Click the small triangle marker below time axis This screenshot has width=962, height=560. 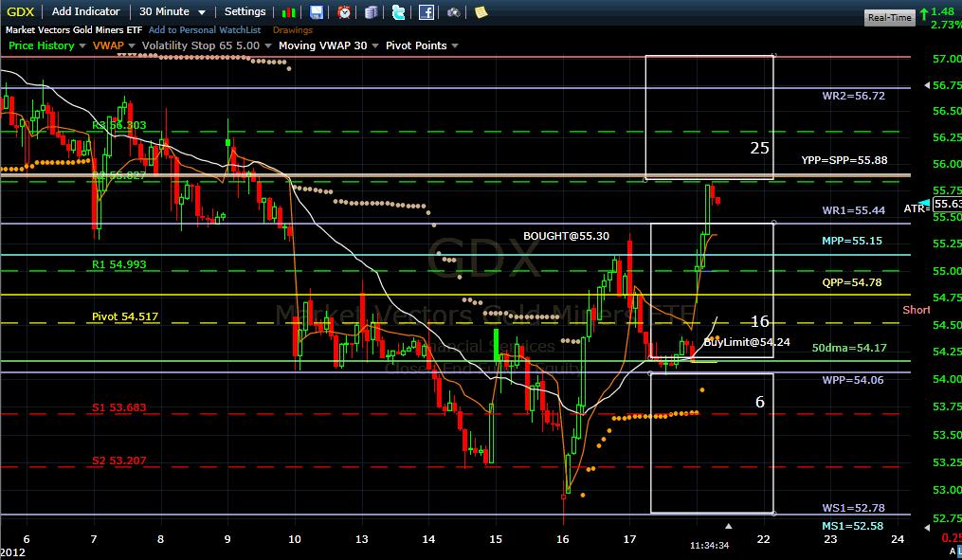[x=728, y=526]
